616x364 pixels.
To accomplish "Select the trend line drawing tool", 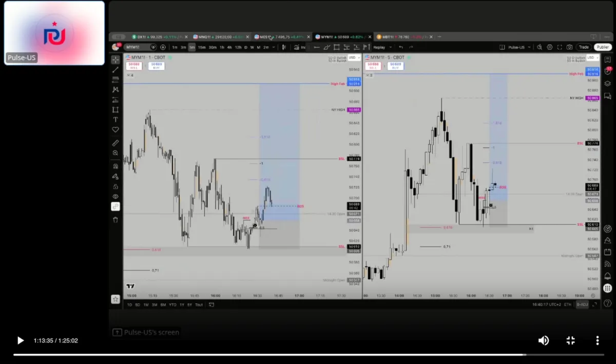I will click(115, 69).
